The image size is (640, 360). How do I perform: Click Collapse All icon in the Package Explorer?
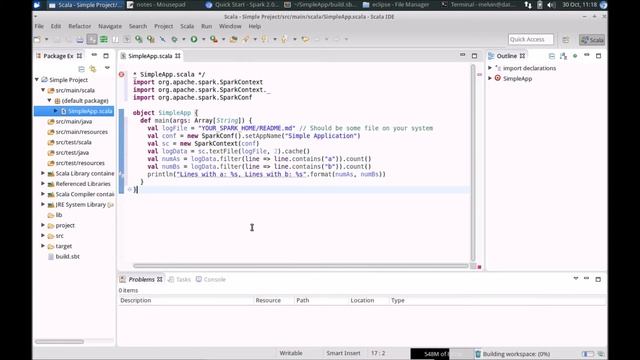click(x=81, y=69)
